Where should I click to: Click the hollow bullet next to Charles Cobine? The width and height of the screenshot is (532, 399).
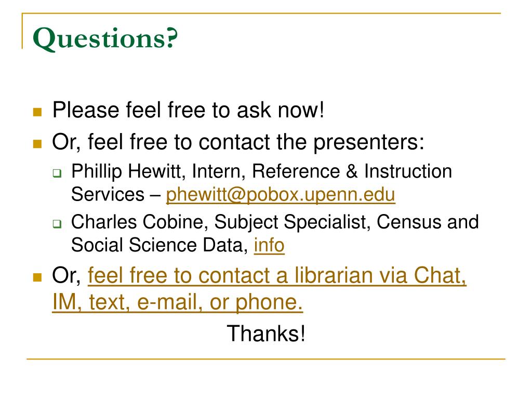tap(57, 224)
